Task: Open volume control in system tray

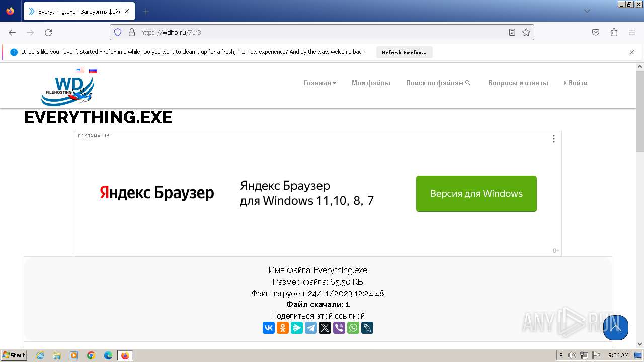Action: tap(572, 355)
